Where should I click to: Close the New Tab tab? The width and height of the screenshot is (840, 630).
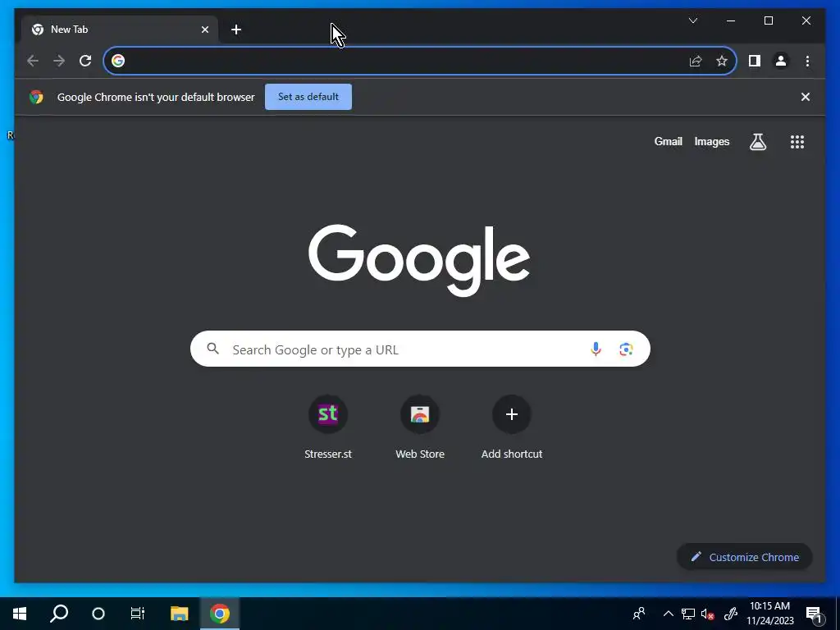coord(204,30)
